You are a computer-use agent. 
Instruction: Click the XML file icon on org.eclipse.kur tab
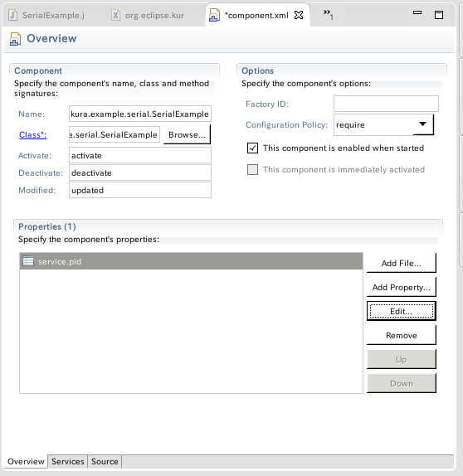[x=115, y=15]
